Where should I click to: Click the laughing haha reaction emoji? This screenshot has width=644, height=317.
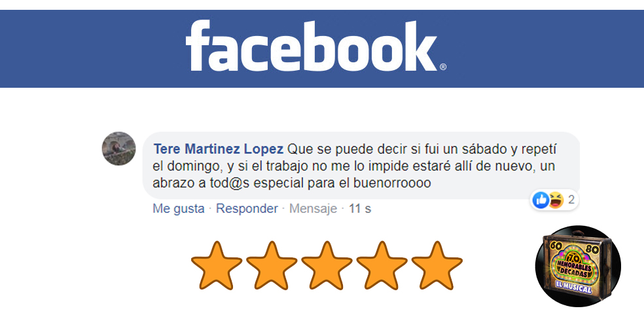coord(555,200)
